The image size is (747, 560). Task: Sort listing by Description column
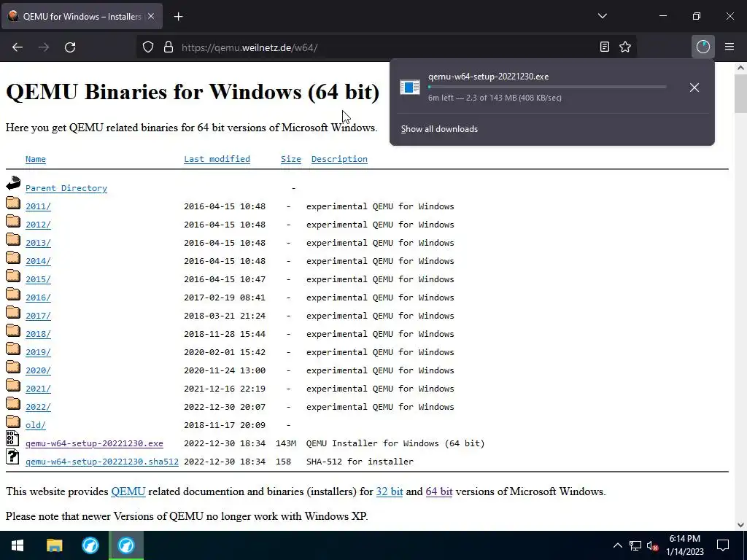tap(339, 159)
